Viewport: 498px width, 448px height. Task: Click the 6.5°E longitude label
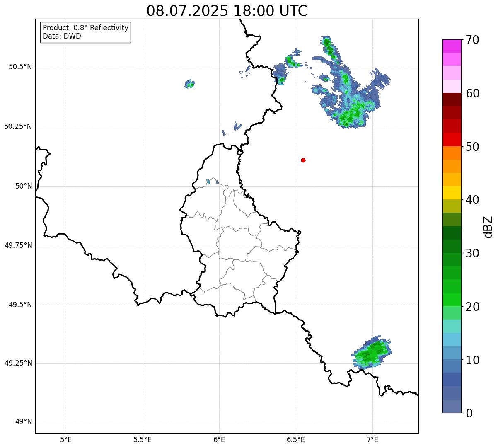pyautogui.click(x=296, y=439)
